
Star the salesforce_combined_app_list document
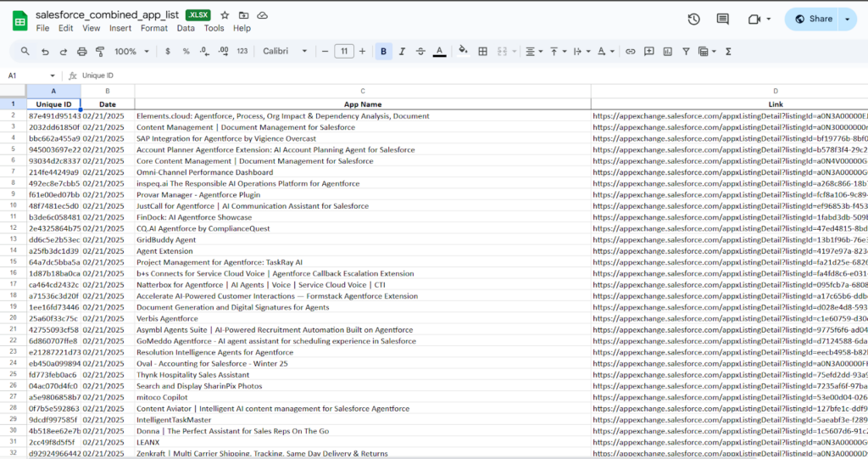pos(225,15)
